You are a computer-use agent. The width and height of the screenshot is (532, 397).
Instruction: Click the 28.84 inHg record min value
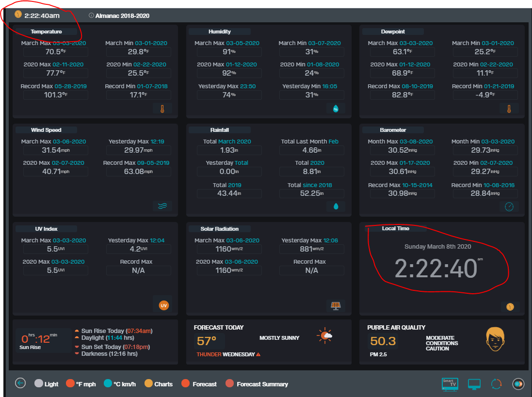(485, 193)
